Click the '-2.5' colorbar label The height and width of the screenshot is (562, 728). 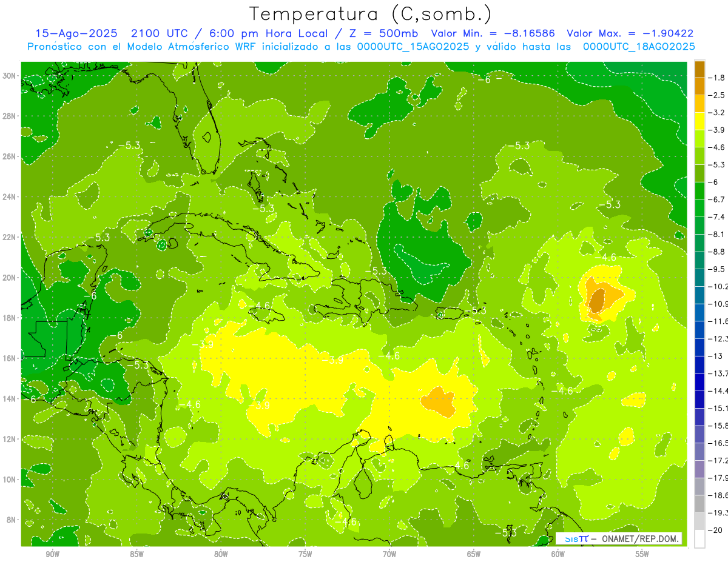716,95
